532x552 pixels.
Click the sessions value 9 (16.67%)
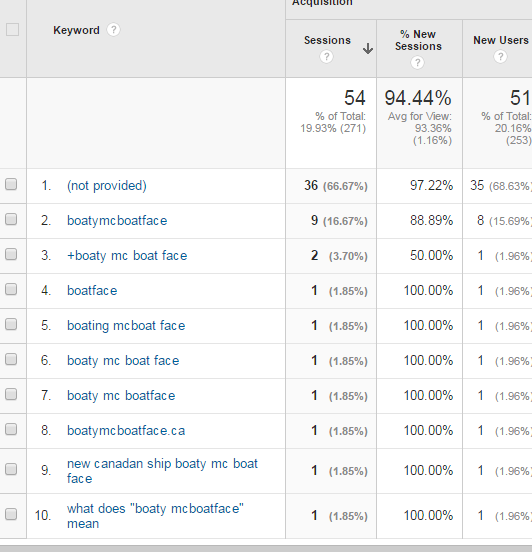click(339, 221)
